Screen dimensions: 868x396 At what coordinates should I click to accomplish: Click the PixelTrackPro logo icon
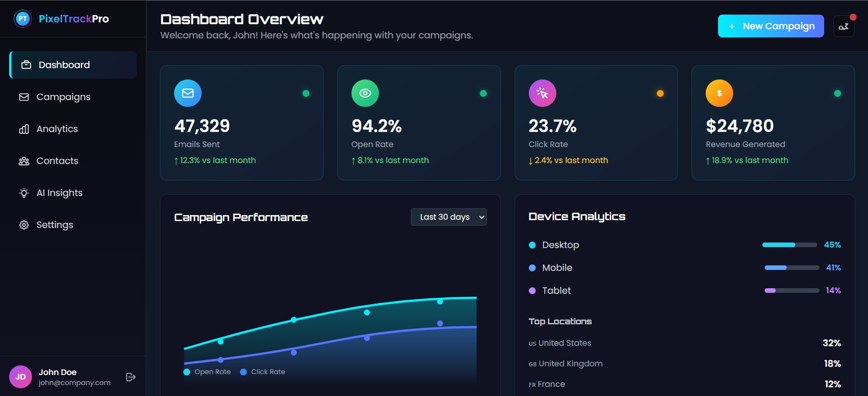click(x=22, y=19)
